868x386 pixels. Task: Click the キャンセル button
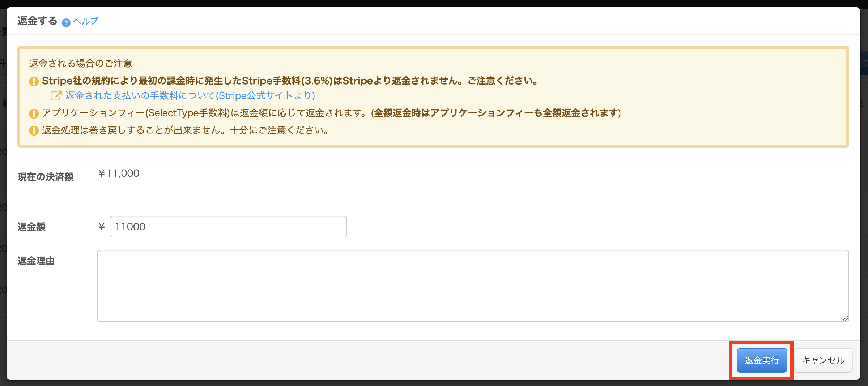pyautogui.click(x=823, y=360)
